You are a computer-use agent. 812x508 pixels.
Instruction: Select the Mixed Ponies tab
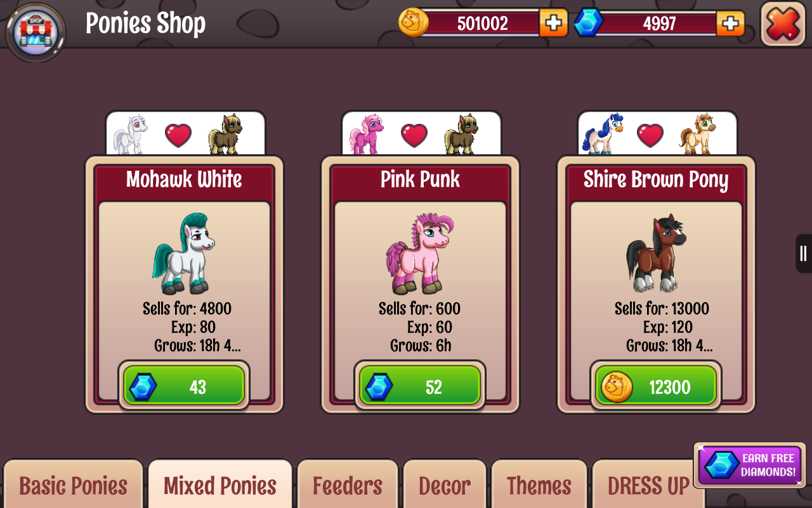[220, 485]
